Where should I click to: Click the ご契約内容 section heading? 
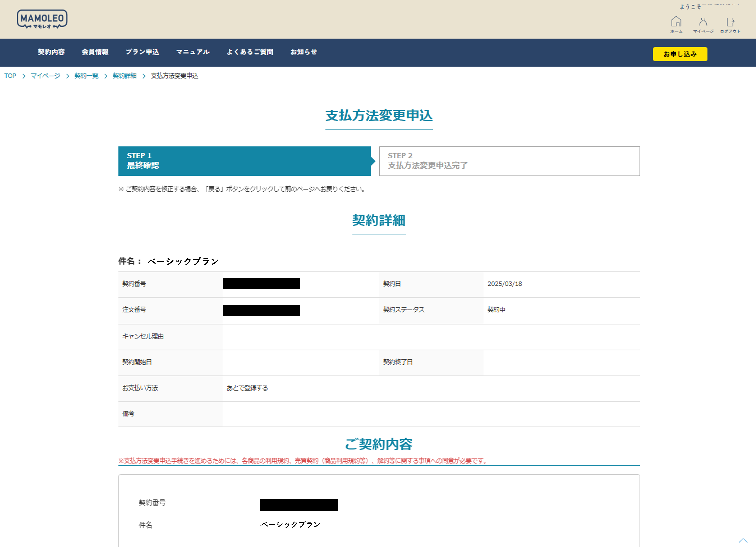379,444
